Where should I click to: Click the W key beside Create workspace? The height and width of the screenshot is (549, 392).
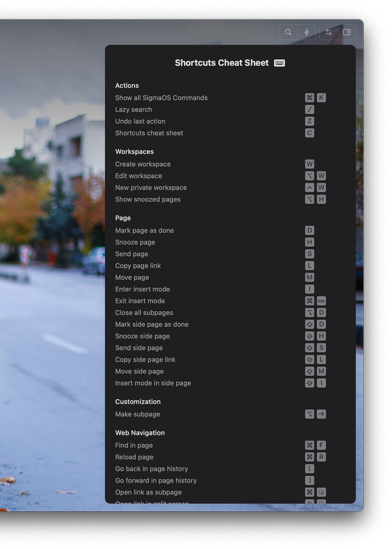tap(310, 164)
